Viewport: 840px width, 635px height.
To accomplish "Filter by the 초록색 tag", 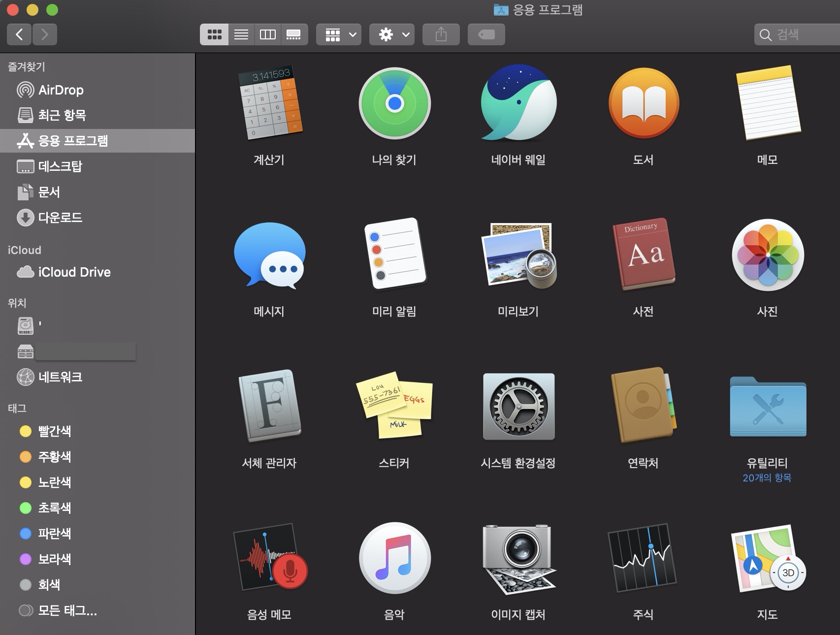I will [x=97, y=508].
